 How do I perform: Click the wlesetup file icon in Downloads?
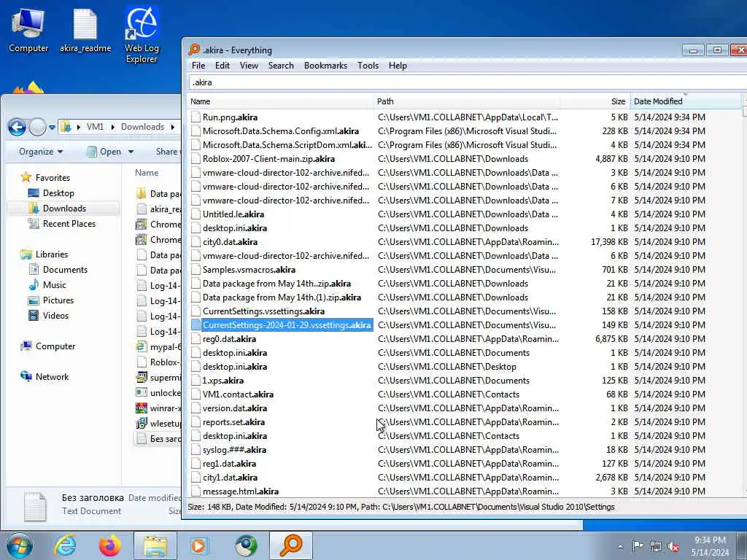tap(141, 424)
